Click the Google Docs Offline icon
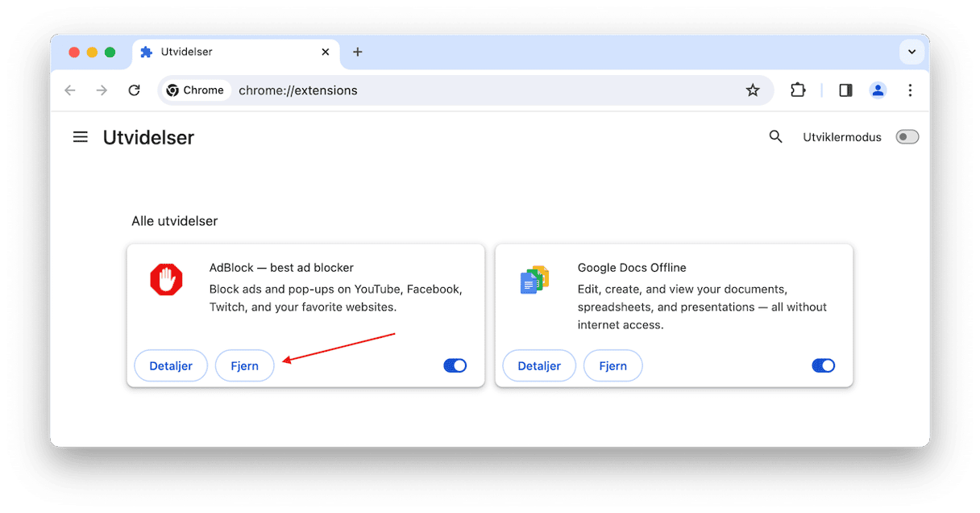This screenshot has width=980, height=513. click(534, 280)
